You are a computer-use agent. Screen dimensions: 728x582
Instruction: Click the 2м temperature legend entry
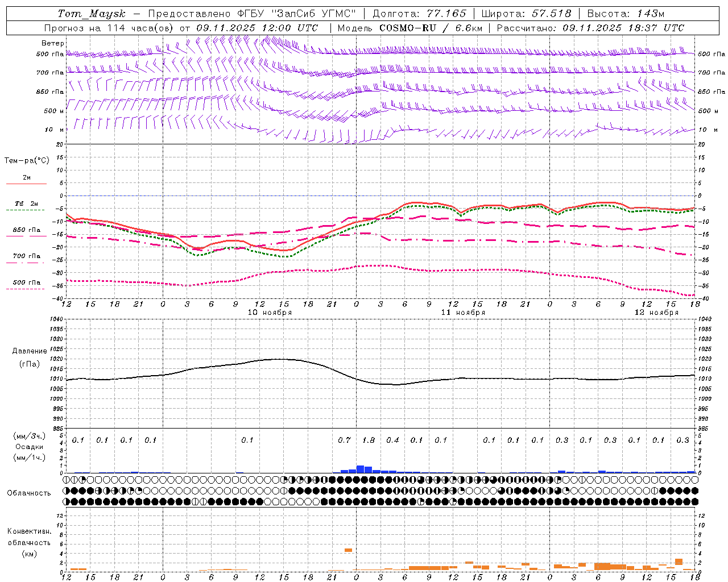point(27,178)
